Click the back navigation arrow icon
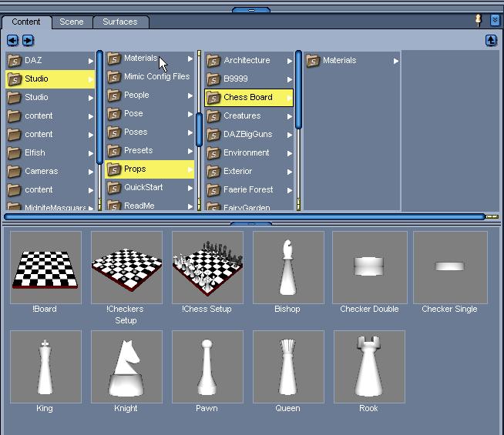The image size is (504, 435). (x=12, y=41)
